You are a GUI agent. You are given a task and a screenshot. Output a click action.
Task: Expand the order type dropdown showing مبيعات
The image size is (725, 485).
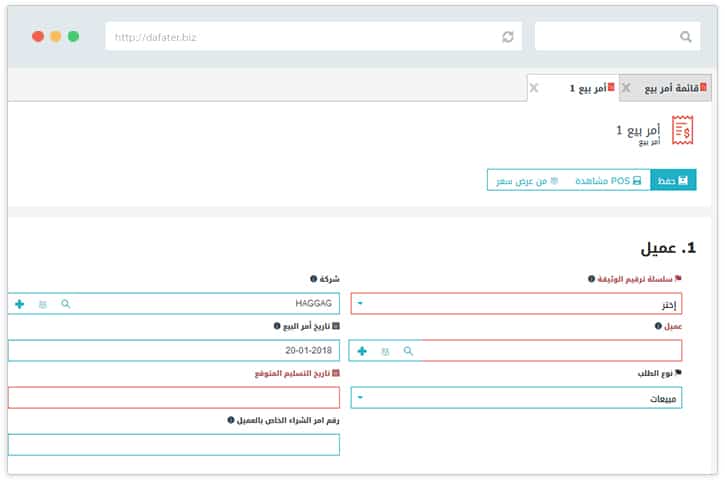[516, 398]
